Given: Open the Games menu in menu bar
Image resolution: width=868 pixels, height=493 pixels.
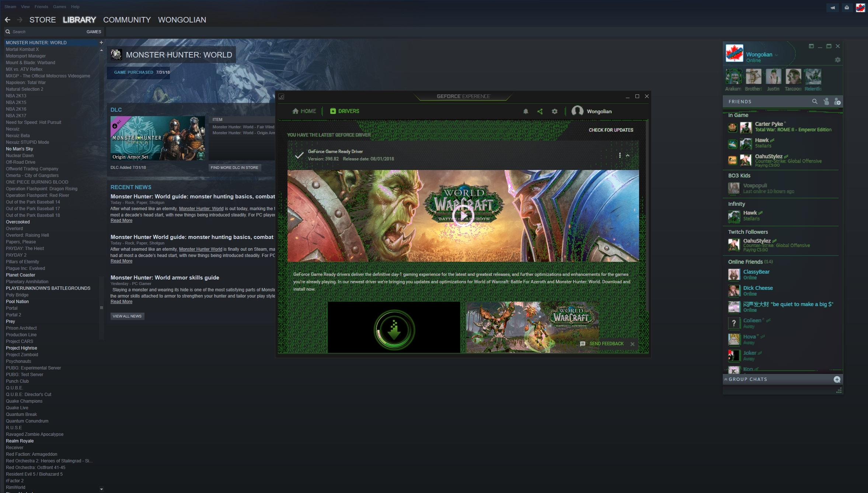Looking at the screenshot, I should click(59, 7).
